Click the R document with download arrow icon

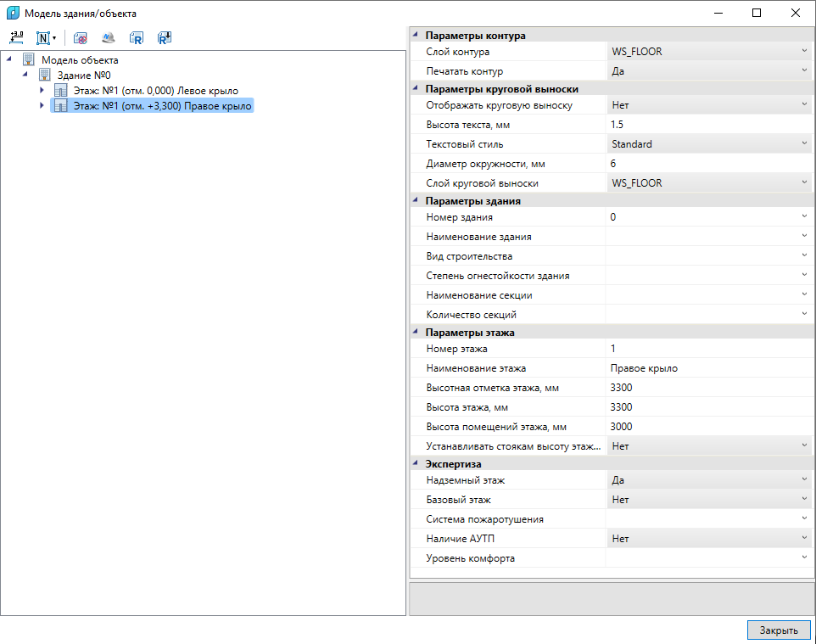click(x=165, y=38)
